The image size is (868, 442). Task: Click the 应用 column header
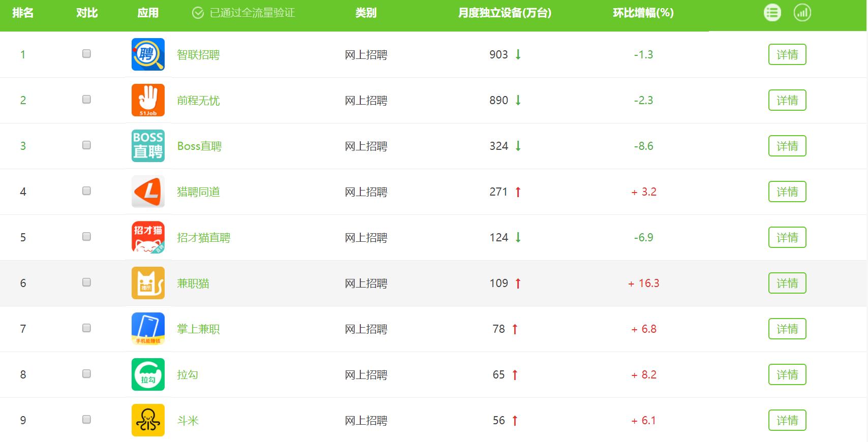[148, 13]
